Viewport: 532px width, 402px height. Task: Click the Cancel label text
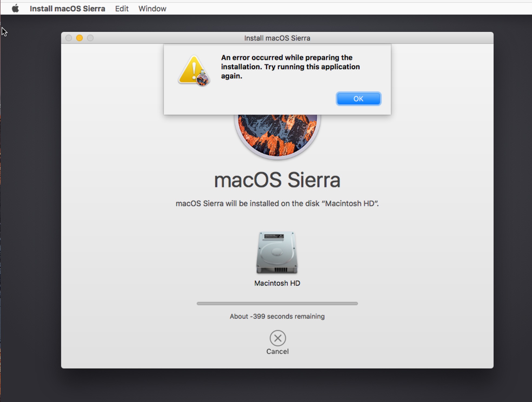coord(277,351)
